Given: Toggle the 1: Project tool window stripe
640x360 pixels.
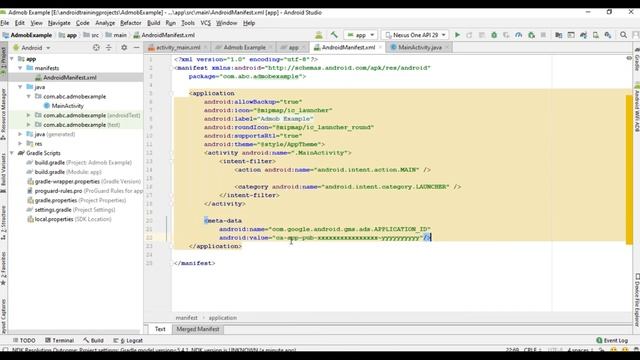Looking at the screenshot, I should [3, 61].
